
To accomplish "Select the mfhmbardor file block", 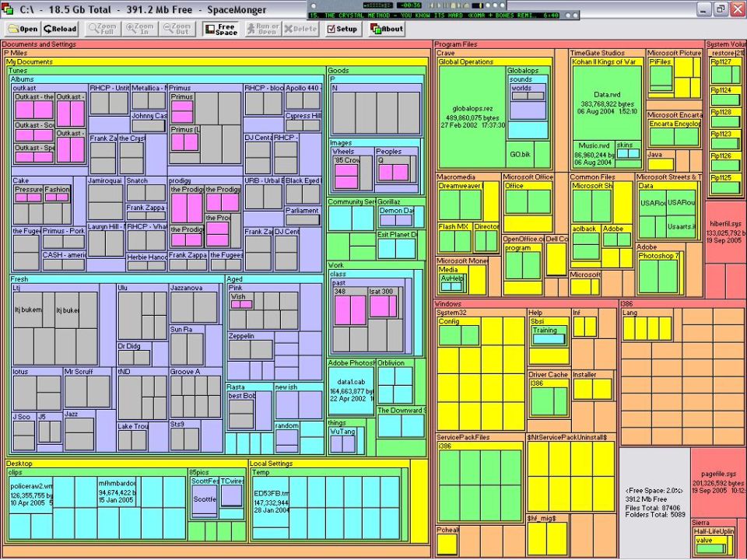I will (x=117, y=492).
